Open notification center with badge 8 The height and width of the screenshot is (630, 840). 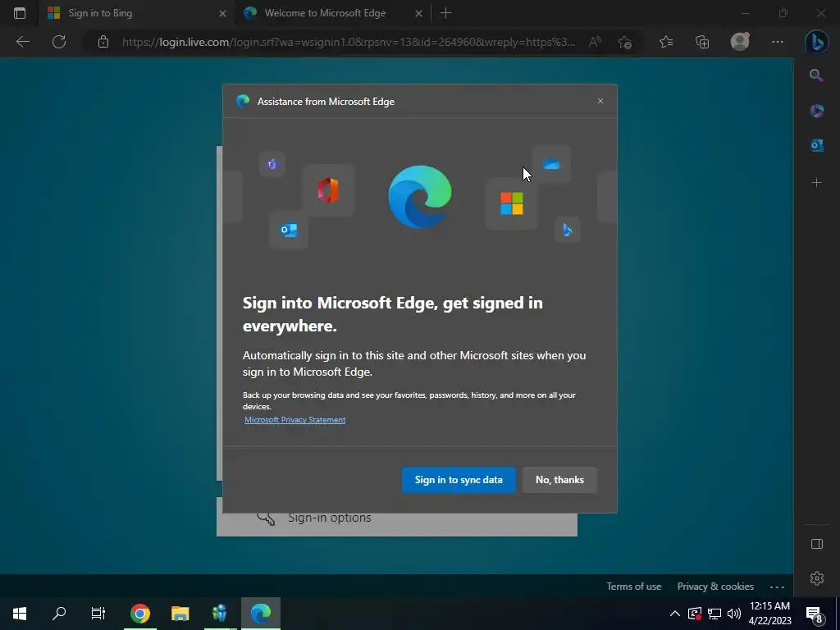point(815,614)
